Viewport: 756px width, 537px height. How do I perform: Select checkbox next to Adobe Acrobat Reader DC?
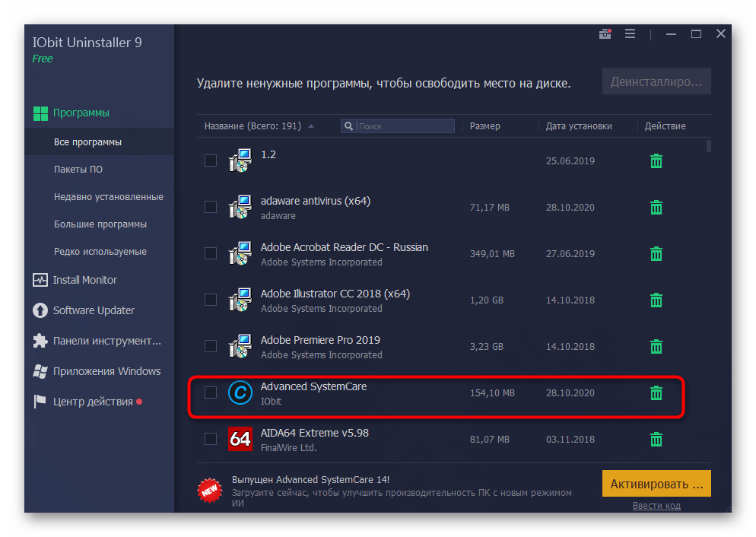coord(211,253)
